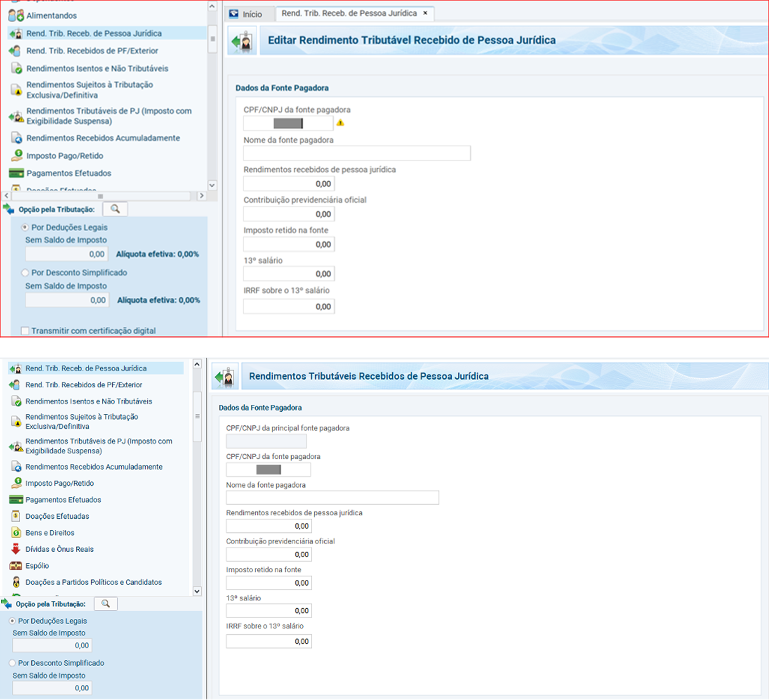The width and height of the screenshot is (769, 700).
Task: Click Nome da fonte pagadora field, upper form
Action: (x=357, y=153)
